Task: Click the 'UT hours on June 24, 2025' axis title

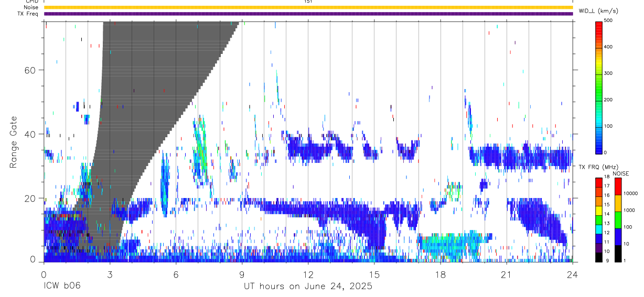Action: tap(308, 287)
